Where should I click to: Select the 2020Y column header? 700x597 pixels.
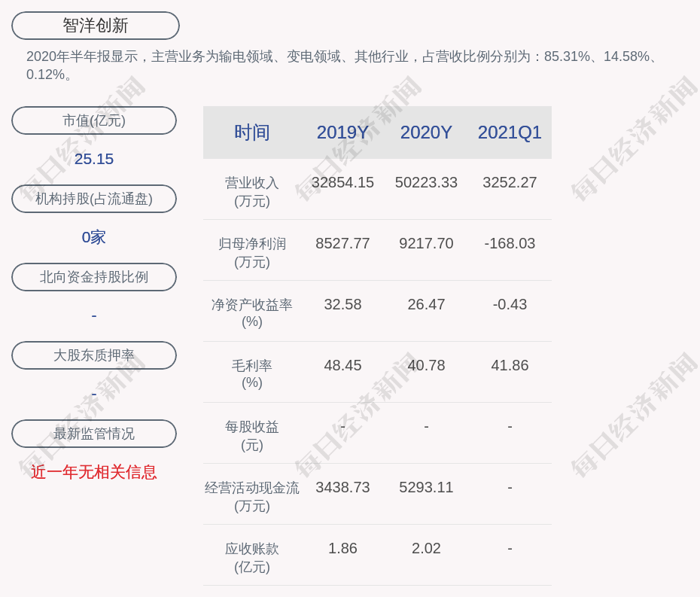[x=426, y=132]
